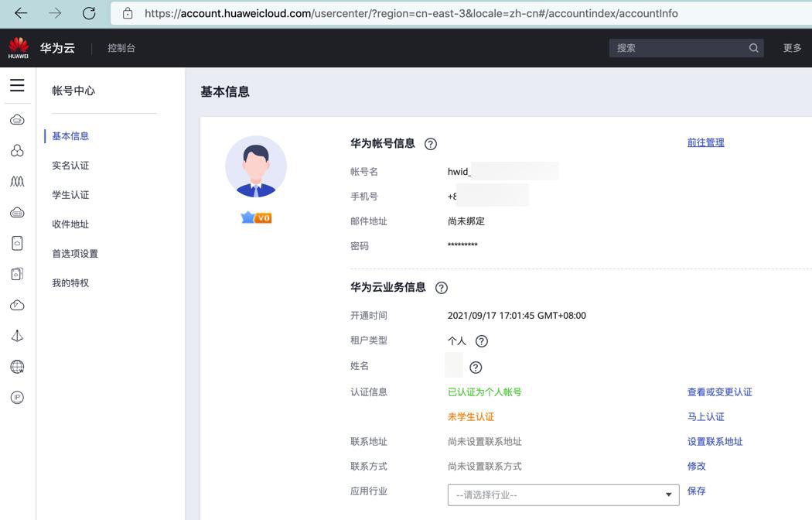Click the sailboat-shaped icon in sidebar
812x520 pixels.
pos(17,336)
